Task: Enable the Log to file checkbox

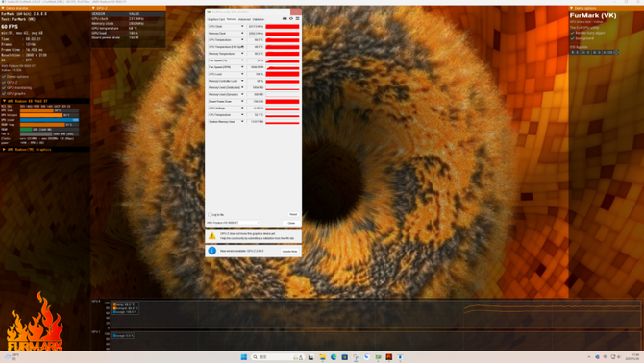Action: [210, 214]
